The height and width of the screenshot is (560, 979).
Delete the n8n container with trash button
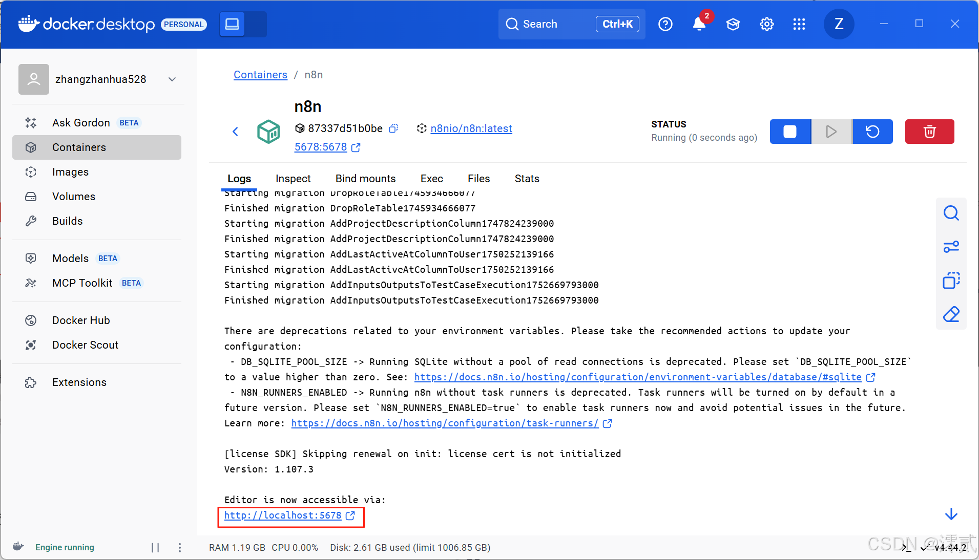tap(929, 132)
